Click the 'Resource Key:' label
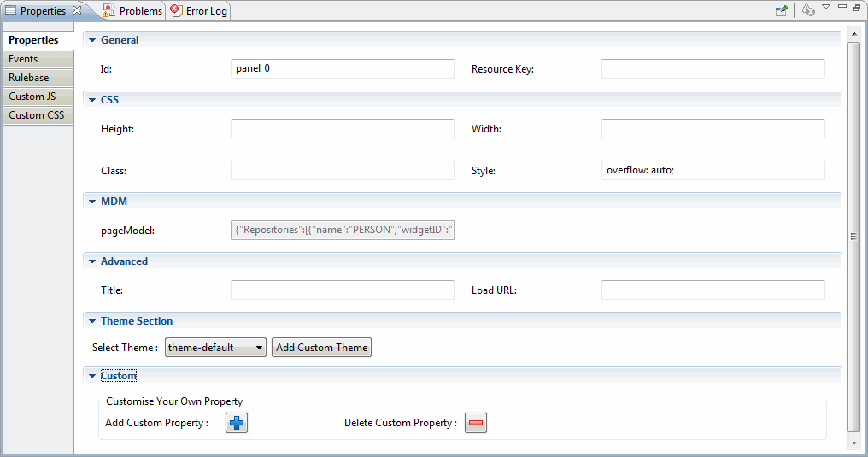This screenshot has height=457, width=868. 502,69
